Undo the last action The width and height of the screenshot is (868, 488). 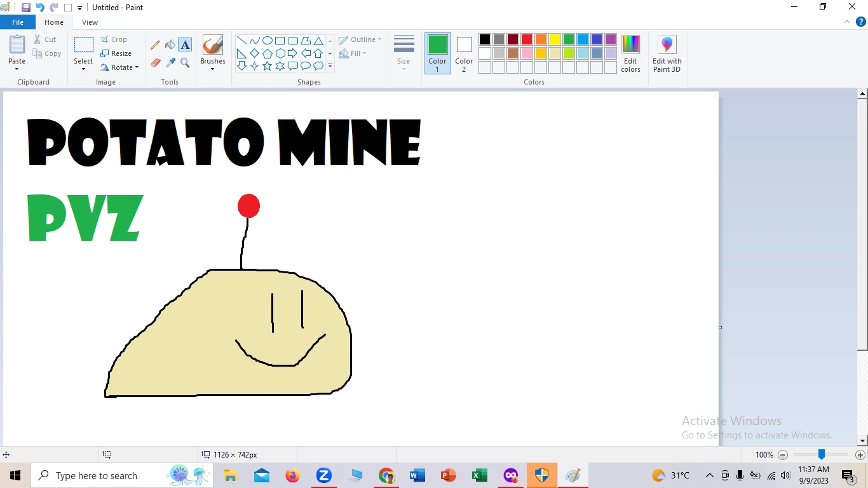point(39,7)
